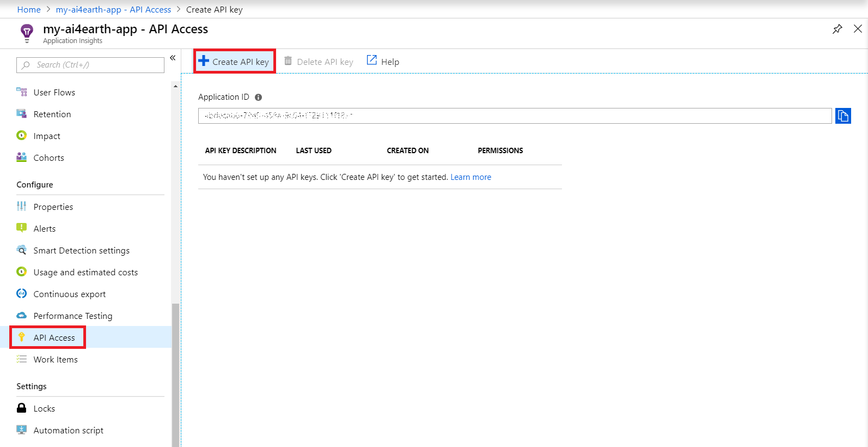Image resolution: width=868 pixels, height=447 pixels.
Task: Follow the Learn more link
Action: [471, 177]
